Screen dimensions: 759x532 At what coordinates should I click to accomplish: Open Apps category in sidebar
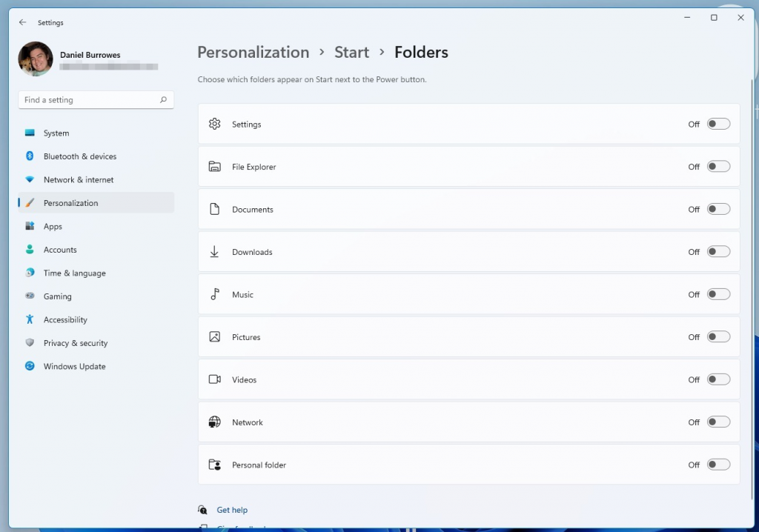pyautogui.click(x=96, y=226)
